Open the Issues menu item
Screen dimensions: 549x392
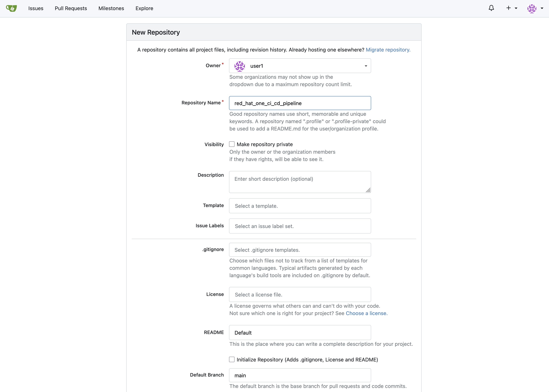pos(36,8)
